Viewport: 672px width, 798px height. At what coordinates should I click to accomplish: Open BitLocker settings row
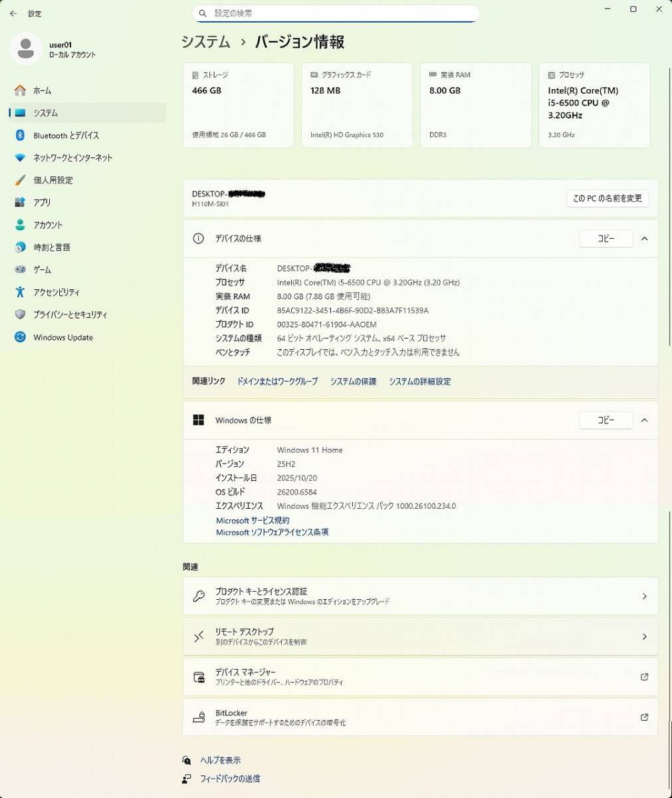tap(420, 718)
